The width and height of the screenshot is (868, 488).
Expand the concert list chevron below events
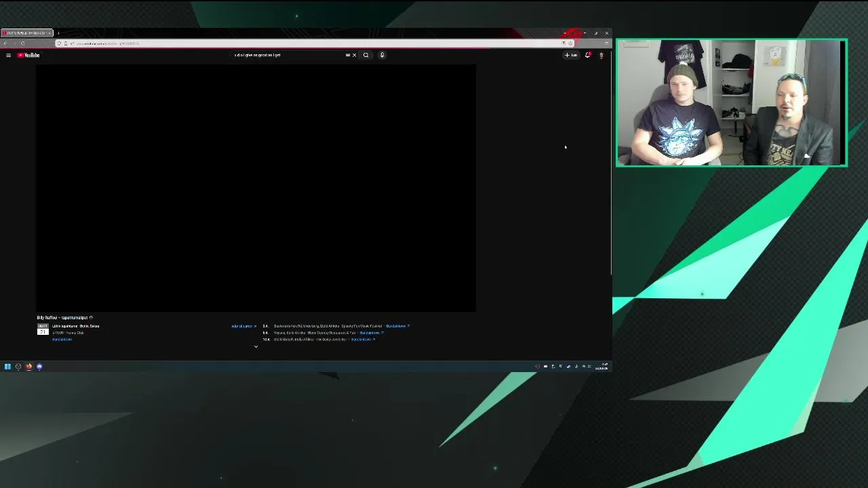pyautogui.click(x=256, y=346)
